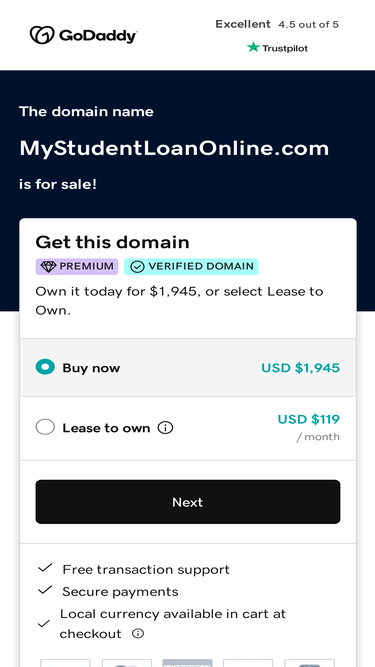This screenshot has width=375, height=667.
Task: Click the PREMIUM badge
Action: click(77, 267)
